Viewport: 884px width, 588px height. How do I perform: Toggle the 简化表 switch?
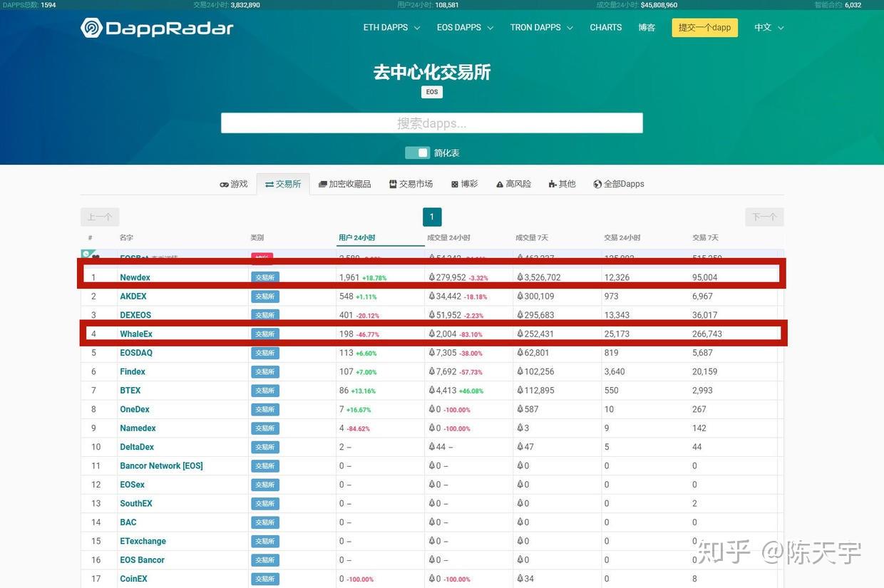coord(418,153)
